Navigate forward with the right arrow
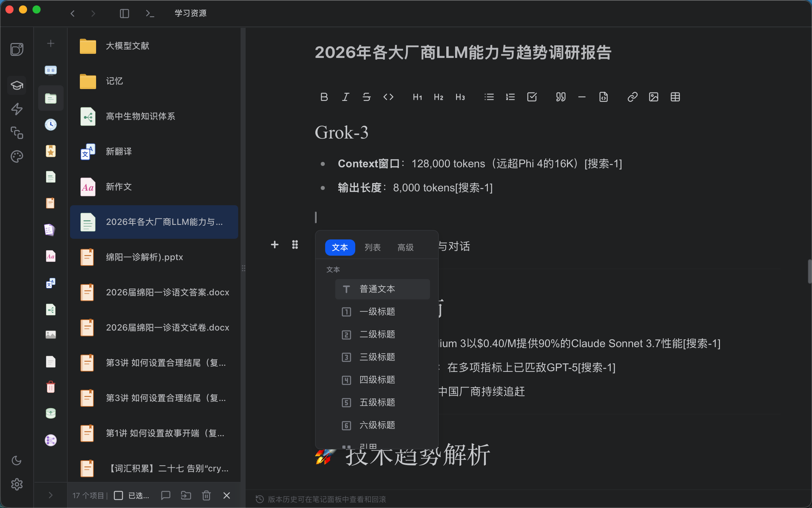812x508 pixels. click(x=93, y=14)
